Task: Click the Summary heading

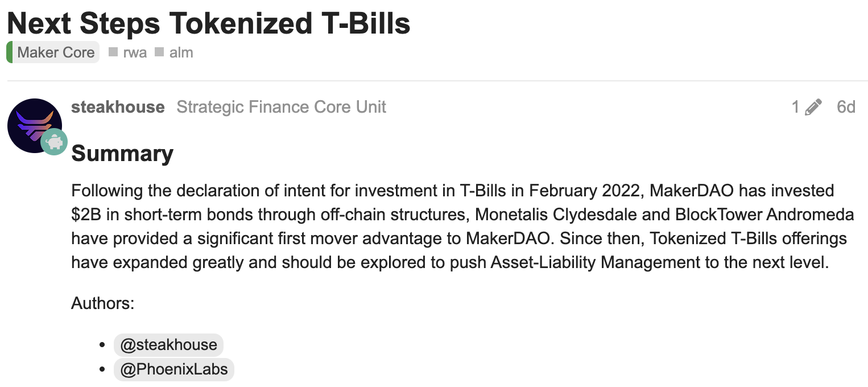Action: (x=122, y=154)
